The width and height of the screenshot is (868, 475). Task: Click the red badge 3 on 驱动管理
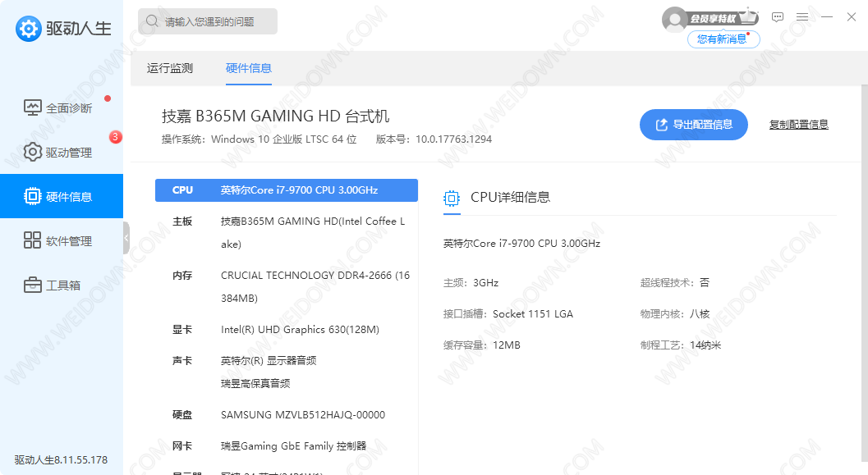click(x=115, y=136)
